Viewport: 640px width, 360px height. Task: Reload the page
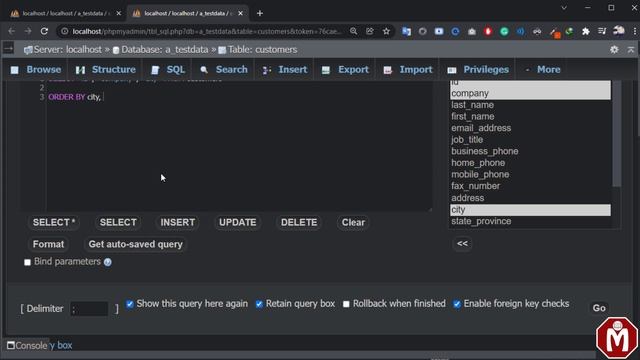pos(44,31)
